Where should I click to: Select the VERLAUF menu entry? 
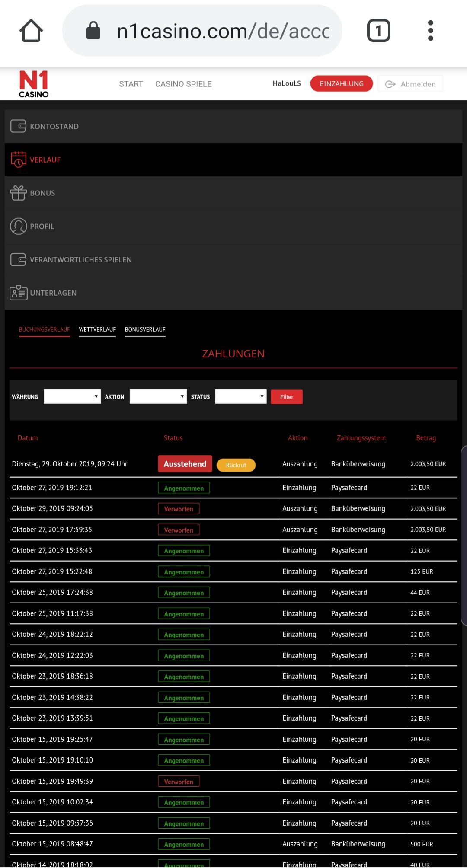click(x=233, y=160)
